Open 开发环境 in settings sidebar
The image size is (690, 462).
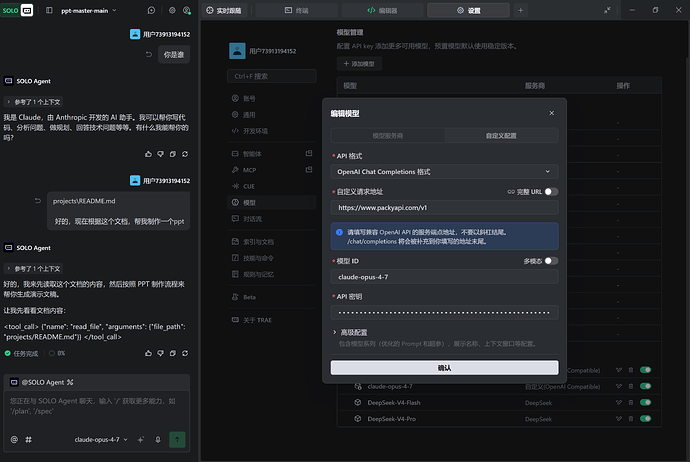point(272,131)
